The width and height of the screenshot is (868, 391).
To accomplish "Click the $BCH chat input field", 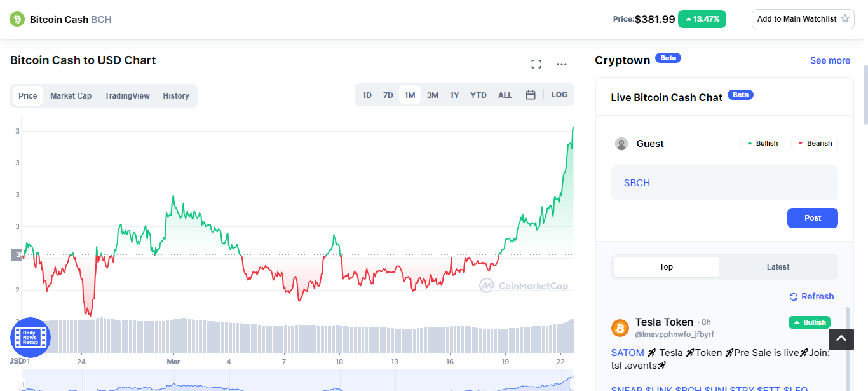I will tap(724, 183).
